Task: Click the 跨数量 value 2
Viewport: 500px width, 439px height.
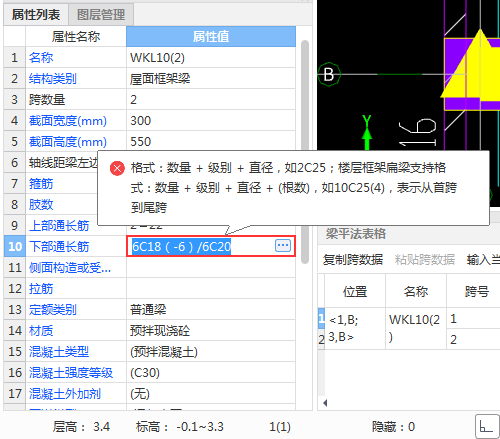Action: coord(211,100)
